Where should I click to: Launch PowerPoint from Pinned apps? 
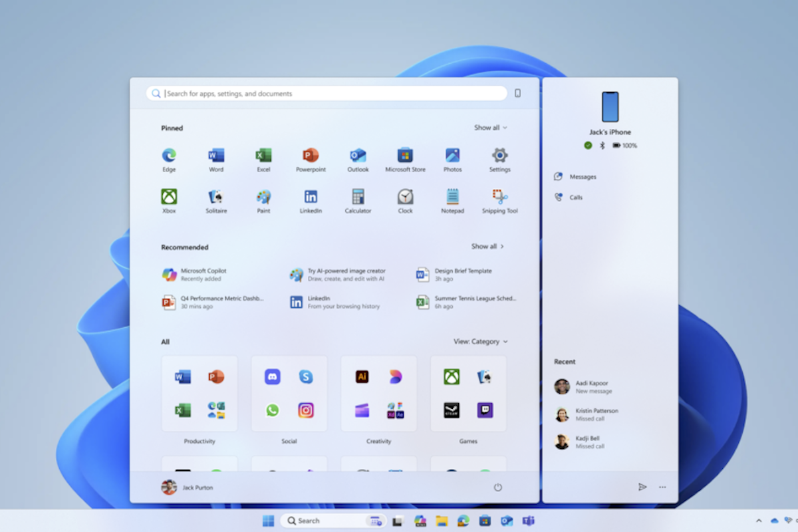[311, 156]
